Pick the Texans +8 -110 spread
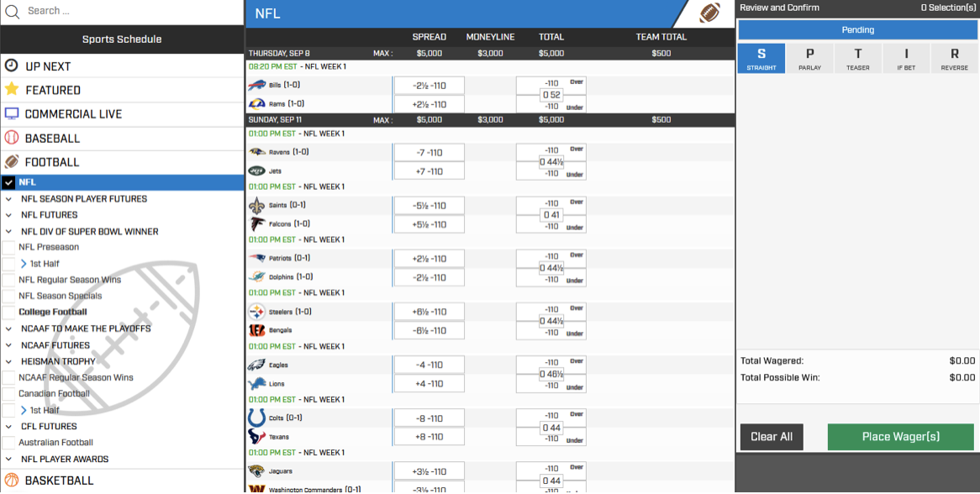The image size is (980, 494). point(429,437)
